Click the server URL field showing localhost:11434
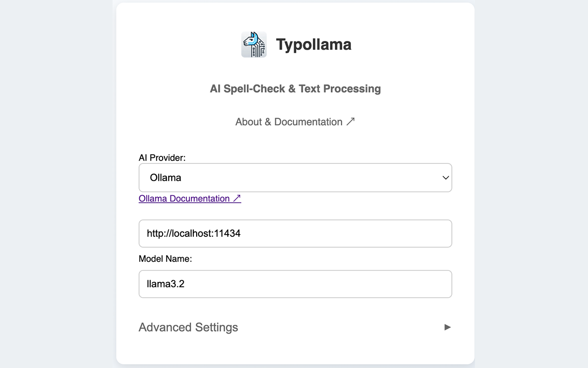Image resolution: width=588 pixels, height=368 pixels. (x=295, y=233)
